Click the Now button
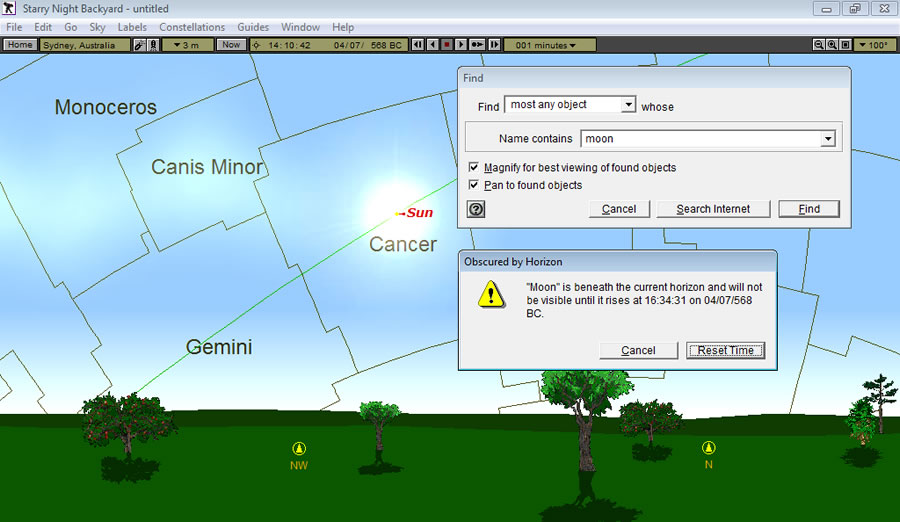The height and width of the screenshot is (522, 900). point(231,45)
